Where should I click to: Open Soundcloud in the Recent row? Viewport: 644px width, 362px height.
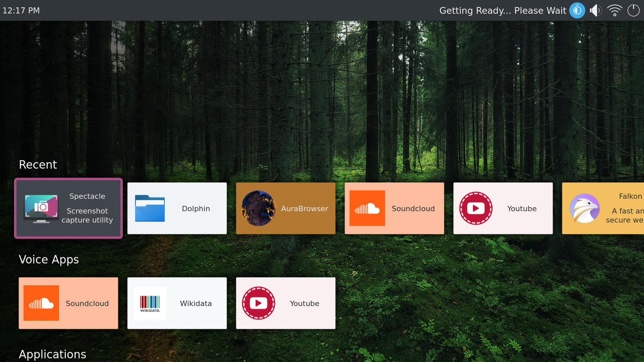394,208
